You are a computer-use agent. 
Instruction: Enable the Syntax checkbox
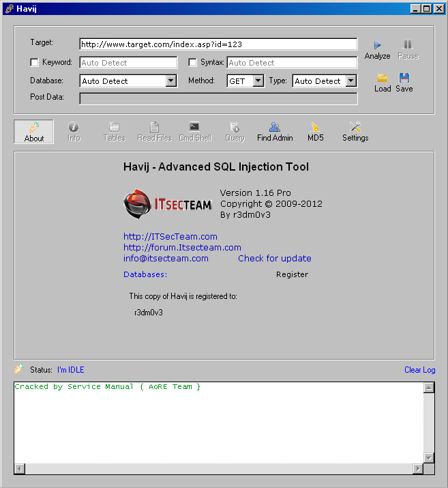tap(193, 63)
